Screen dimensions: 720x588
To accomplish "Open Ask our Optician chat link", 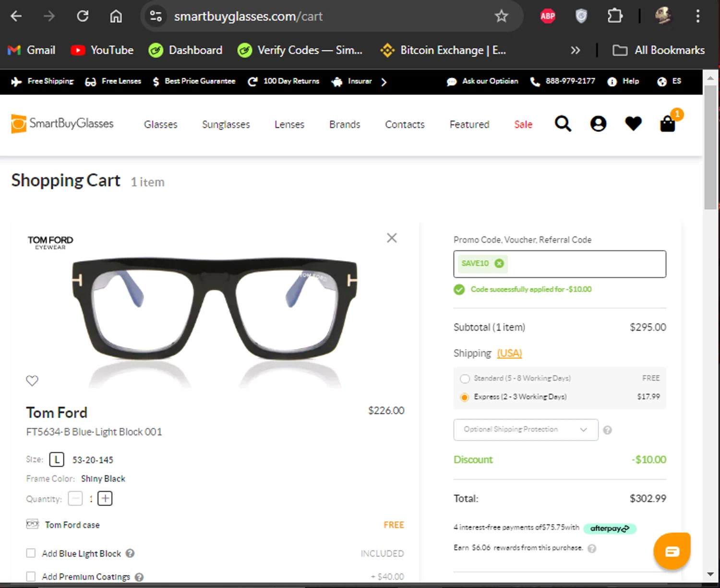I will point(482,82).
